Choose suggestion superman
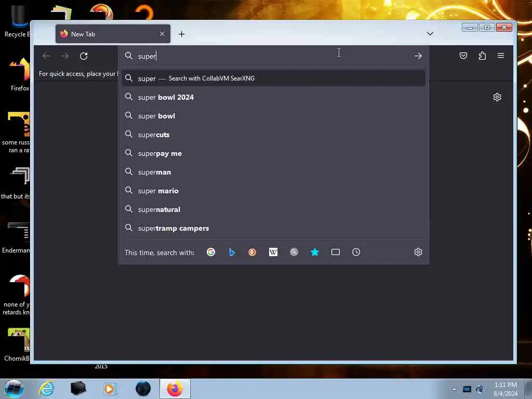The width and height of the screenshot is (532, 399). coord(273,172)
